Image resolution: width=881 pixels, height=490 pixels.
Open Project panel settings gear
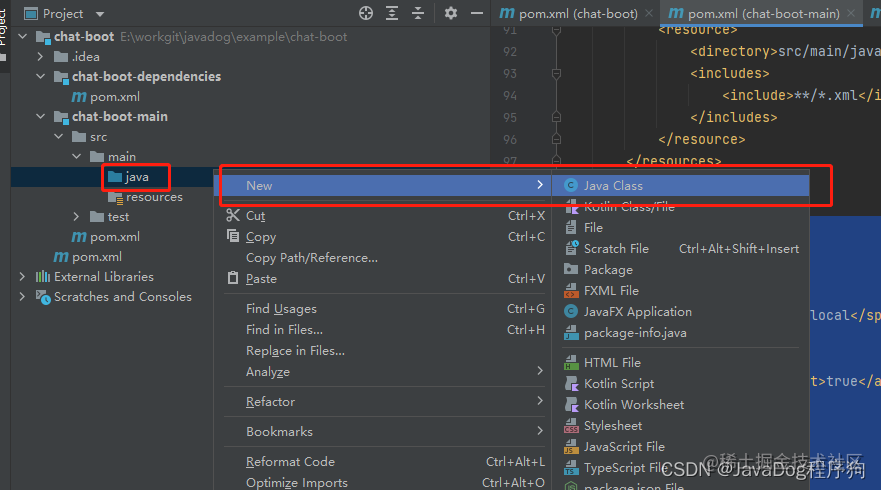point(451,13)
